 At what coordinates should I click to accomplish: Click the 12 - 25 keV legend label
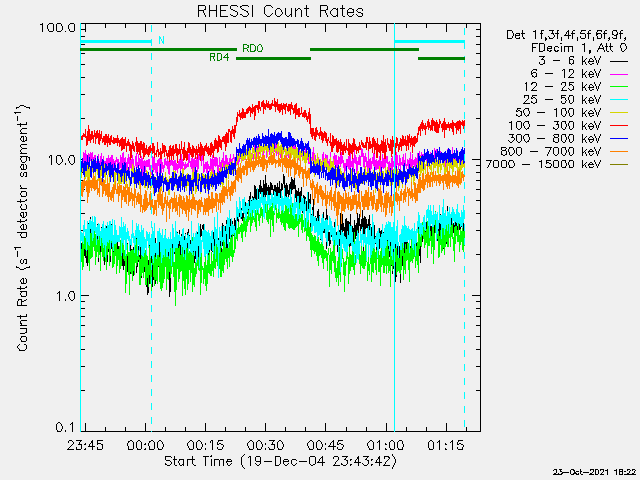tap(562, 87)
